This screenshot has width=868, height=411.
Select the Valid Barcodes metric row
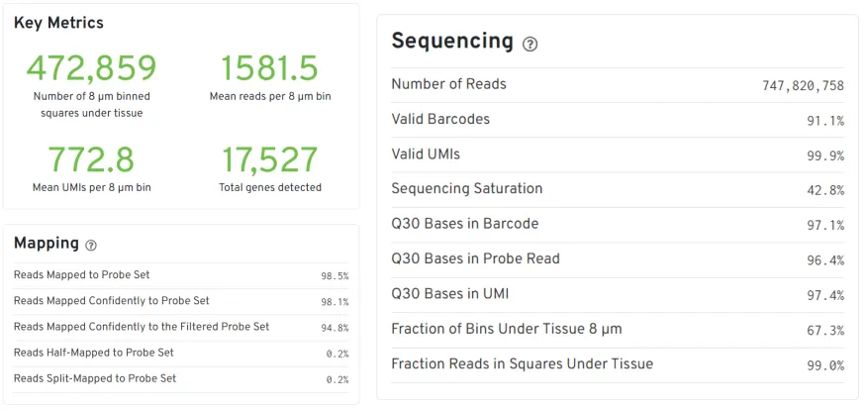[618, 120]
